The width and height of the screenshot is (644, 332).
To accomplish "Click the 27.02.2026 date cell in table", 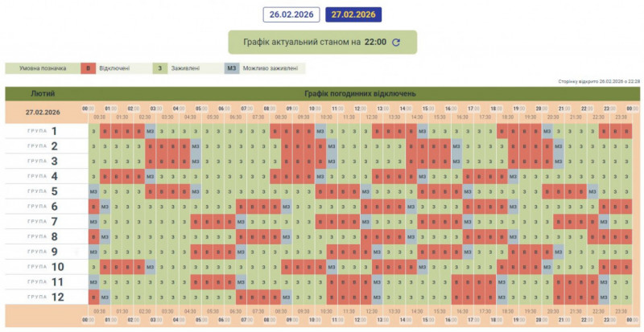I will [43, 112].
